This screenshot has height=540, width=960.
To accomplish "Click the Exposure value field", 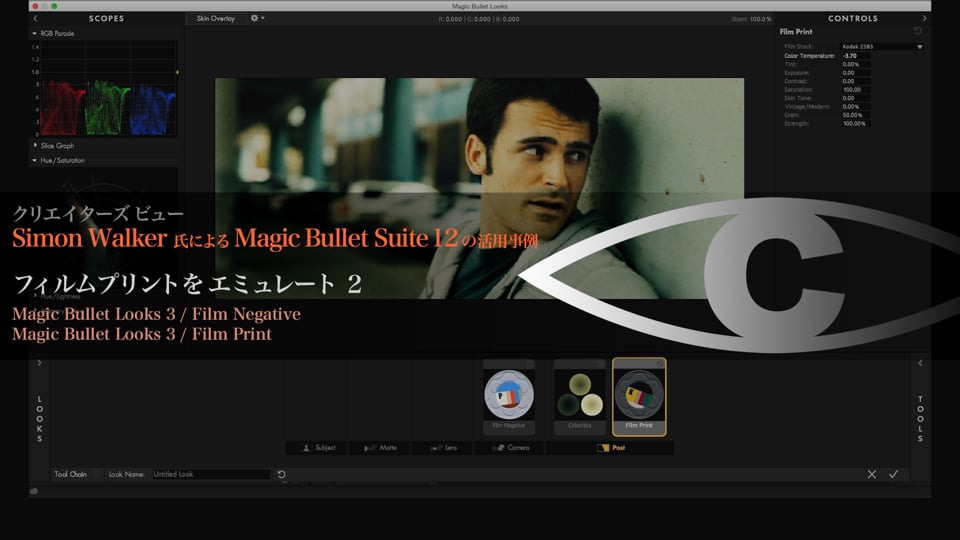I will (856, 73).
